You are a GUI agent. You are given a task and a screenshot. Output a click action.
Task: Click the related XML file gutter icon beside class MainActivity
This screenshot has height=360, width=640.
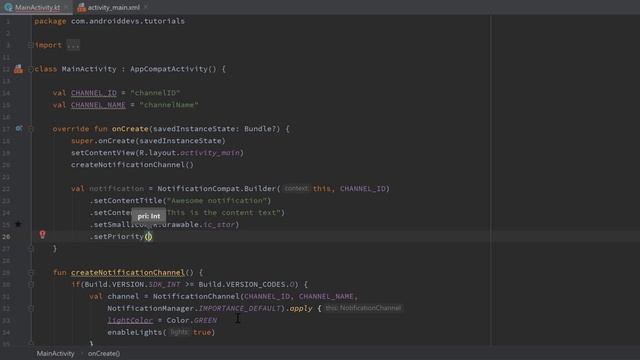[x=18, y=69]
